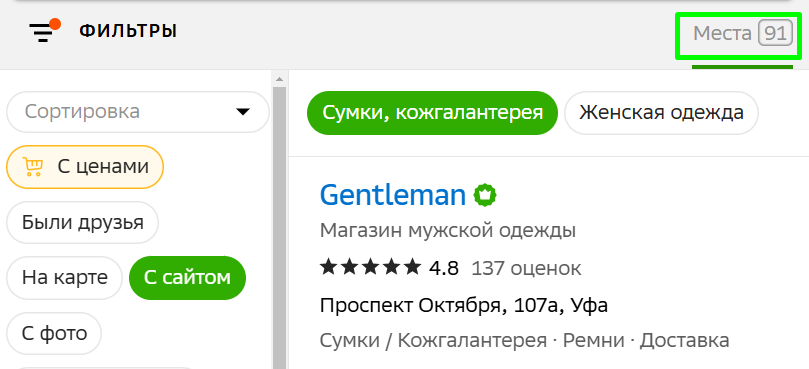Screen dimensions: 809x369
Task: Click the ФИЛЬТРЫ header label
Action: [x=128, y=31]
